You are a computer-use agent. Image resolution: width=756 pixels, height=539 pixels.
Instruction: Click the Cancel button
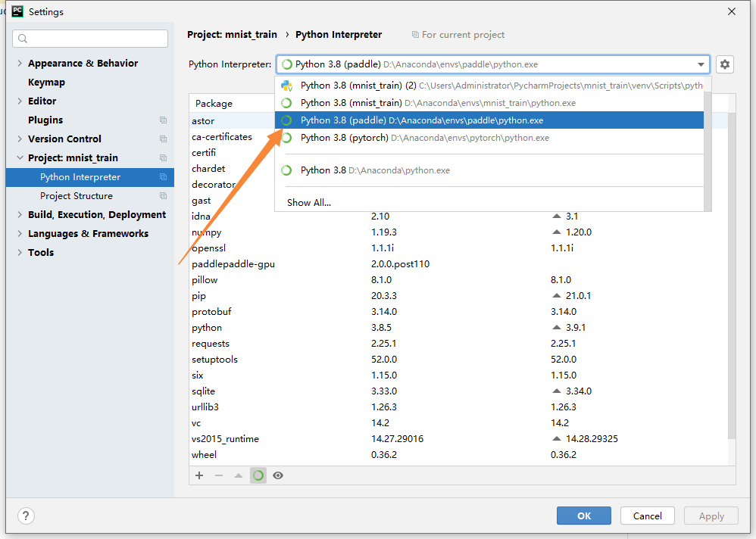click(x=647, y=516)
